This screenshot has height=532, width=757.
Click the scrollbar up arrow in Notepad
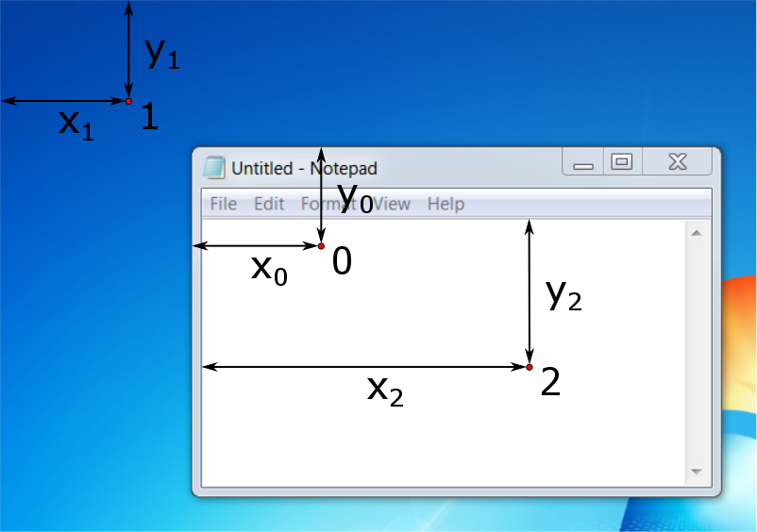(697, 232)
